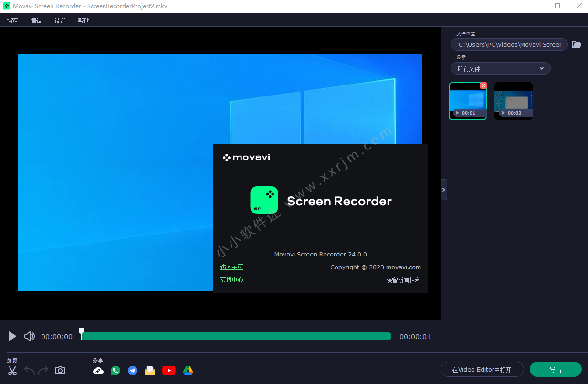Collapse the file panel with the arrow tab

pyautogui.click(x=444, y=190)
